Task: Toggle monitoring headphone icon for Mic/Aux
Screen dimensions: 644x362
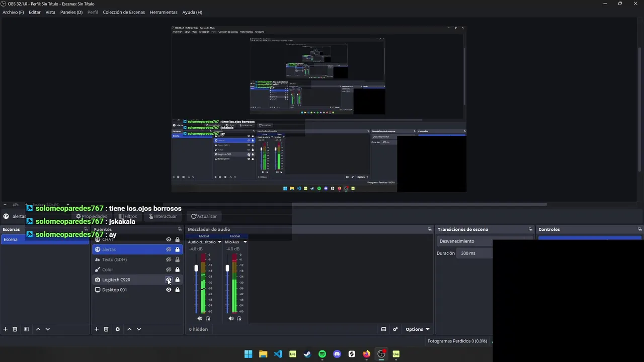Action: (x=239, y=318)
